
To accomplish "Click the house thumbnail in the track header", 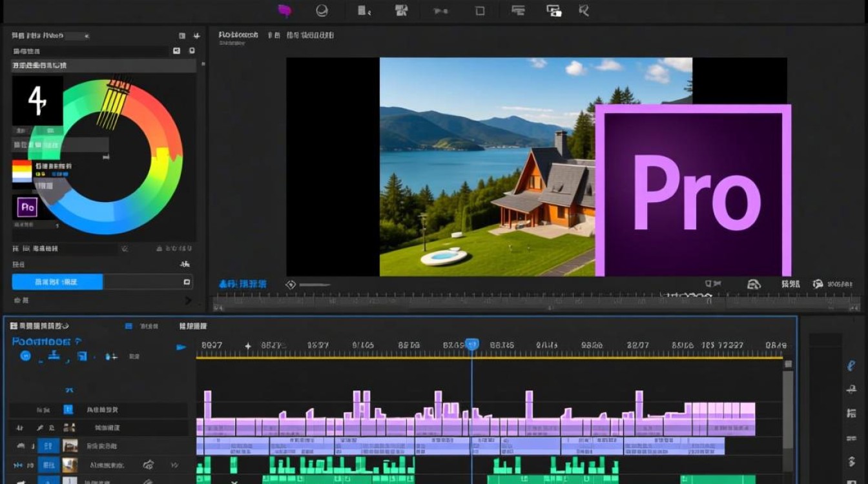I will tap(70, 446).
